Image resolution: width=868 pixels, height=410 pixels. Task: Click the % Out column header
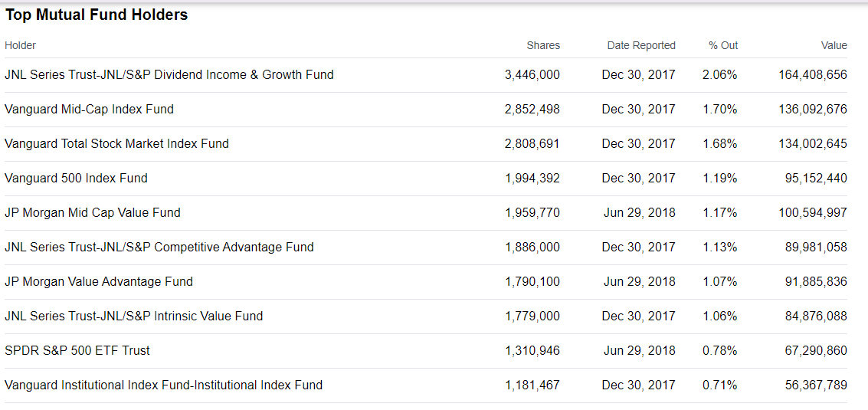pos(723,45)
